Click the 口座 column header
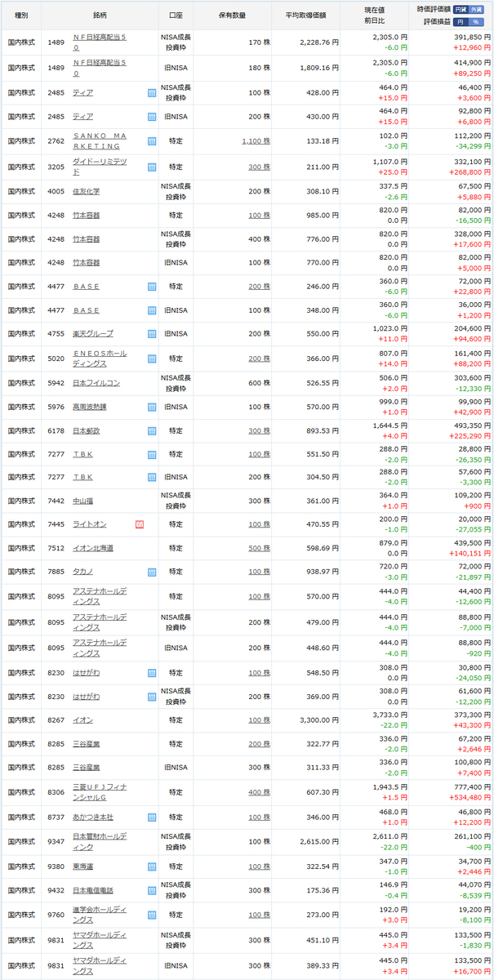Image resolution: width=494 pixels, height=980 pixels. coord(176,16)
